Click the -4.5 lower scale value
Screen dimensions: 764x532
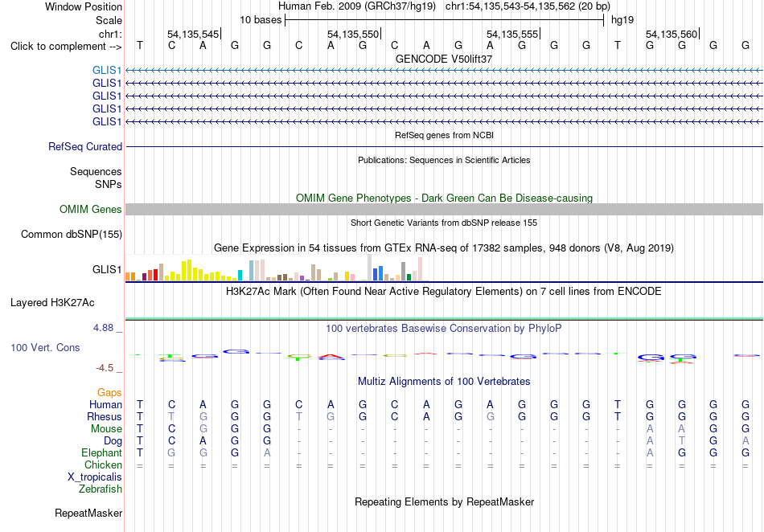tap(105, 368)
